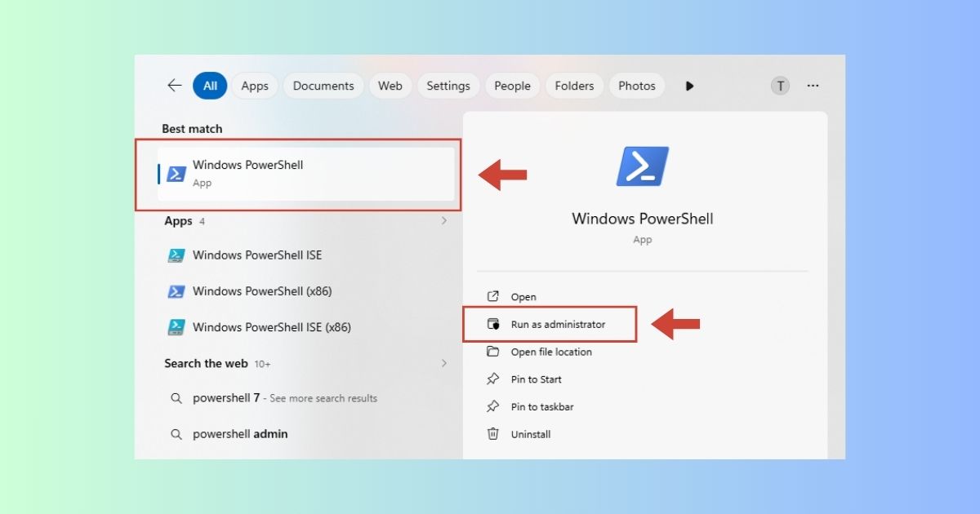
Task: Open the three-dots more options menu
Action: pyautogui.click(x=813, y=86)
